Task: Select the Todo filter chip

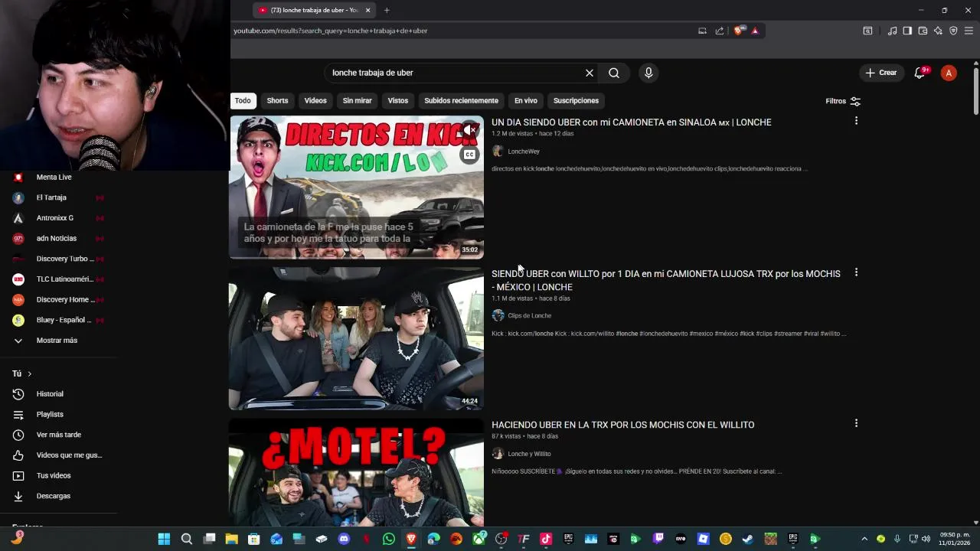Action: pyautogui.click(x=243, y=100)
